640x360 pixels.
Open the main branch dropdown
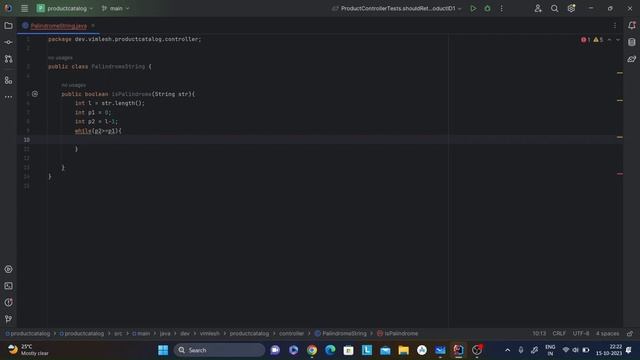(x=115, y=8)
